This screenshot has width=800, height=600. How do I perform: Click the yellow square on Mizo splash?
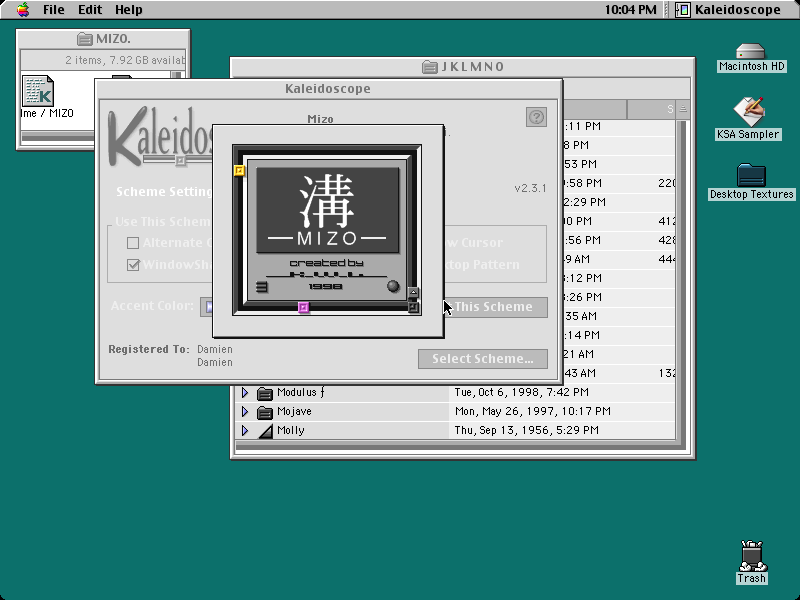tap(239, 170)
